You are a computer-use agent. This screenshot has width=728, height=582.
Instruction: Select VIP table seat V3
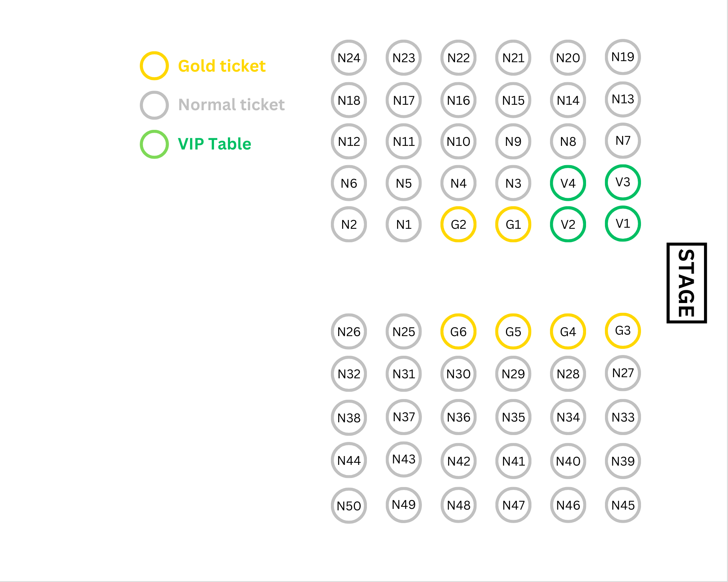pos(623,182)
